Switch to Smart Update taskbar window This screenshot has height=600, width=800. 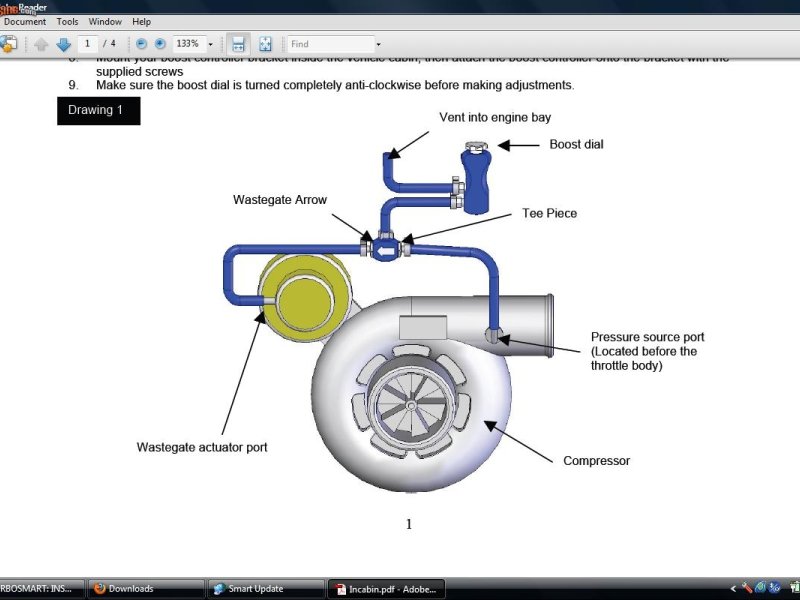(265, 589)
